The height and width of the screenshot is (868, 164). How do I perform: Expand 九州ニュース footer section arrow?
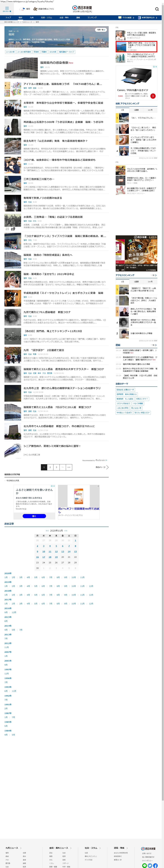coord(21,848)
